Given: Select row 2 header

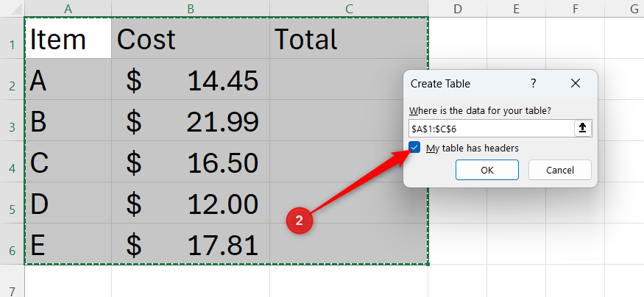Looking at the screenshot, I should (13, 79).
